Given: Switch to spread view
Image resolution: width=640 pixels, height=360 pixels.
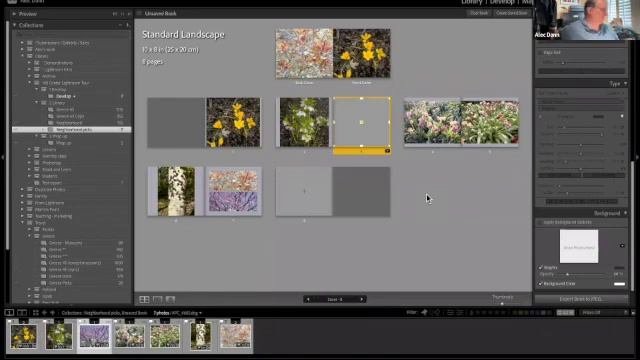Looking at the screenshot, I should [x=158, y=300].
